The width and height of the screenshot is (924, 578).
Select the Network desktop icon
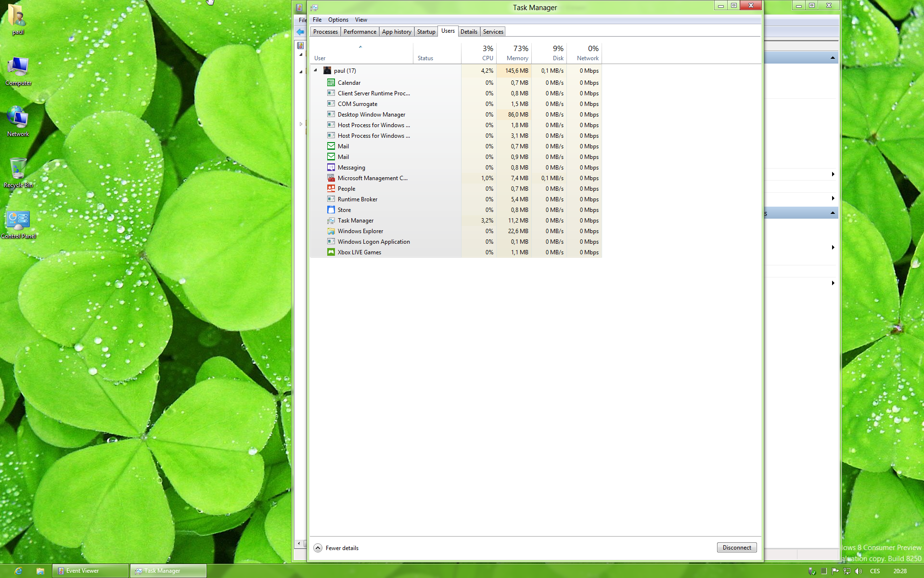click(18, 121)
